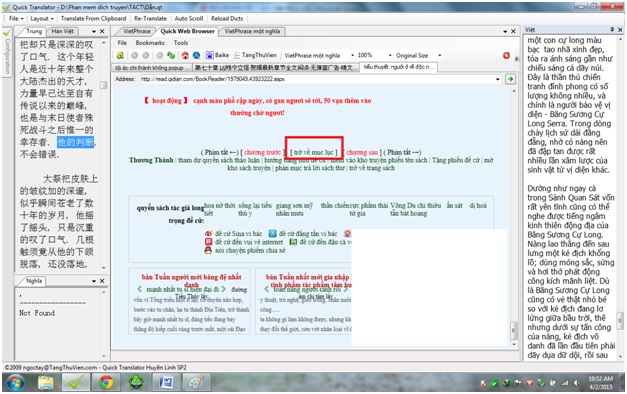Open Google Chrome from the taskbar
The image size is (627, 394).
[x=106, y=383]
